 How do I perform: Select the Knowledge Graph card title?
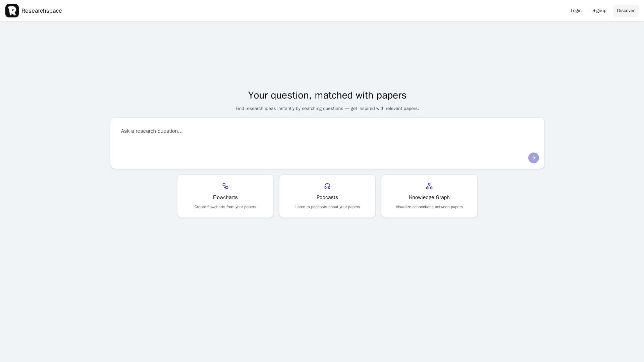tap(429, 197)
